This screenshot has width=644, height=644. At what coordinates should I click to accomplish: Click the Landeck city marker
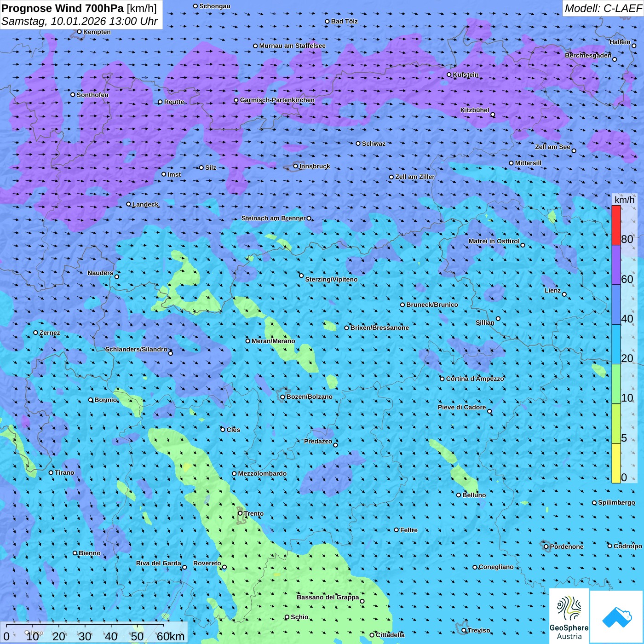(128, 204)
